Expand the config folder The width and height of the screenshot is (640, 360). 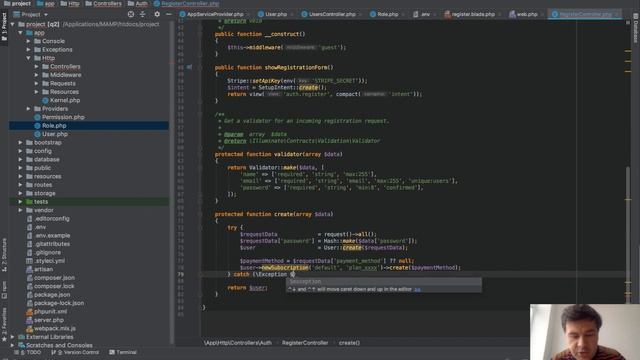click(20, 151)
